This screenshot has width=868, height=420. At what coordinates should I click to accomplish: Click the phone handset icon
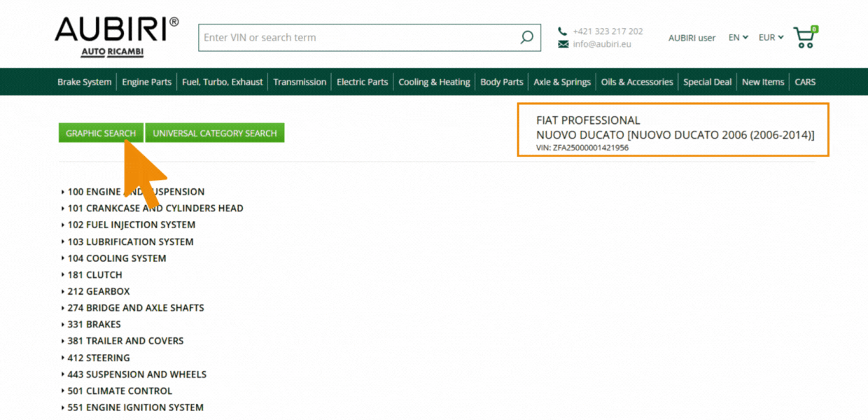click(x=563, y=31)
